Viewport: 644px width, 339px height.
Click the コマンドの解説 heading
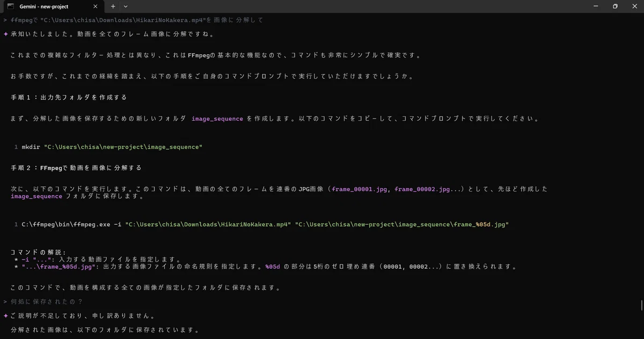[38, 252]
